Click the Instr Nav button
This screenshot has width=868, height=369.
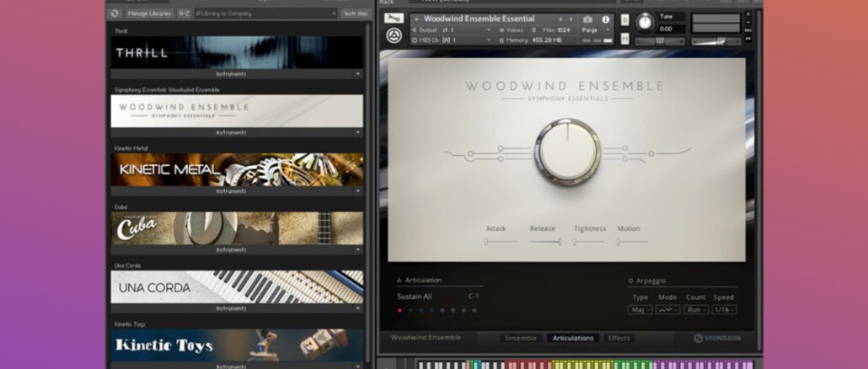click(x=356, y=13)
